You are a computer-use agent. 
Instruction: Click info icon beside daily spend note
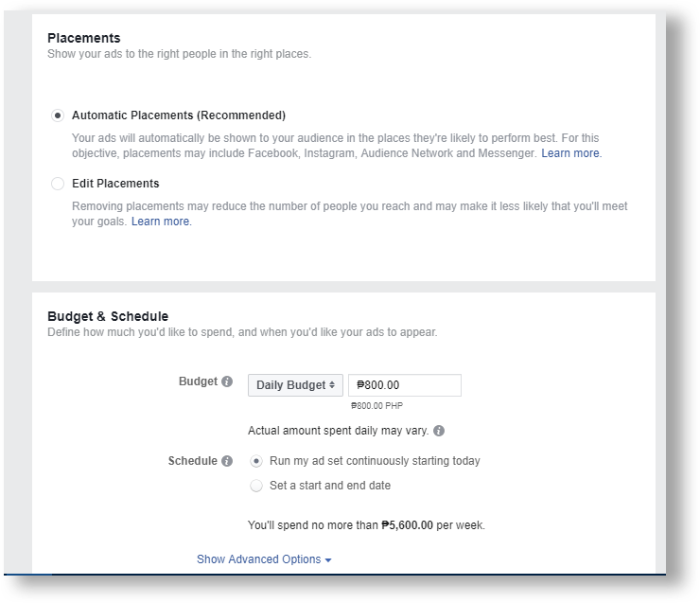tap(439, 431)
